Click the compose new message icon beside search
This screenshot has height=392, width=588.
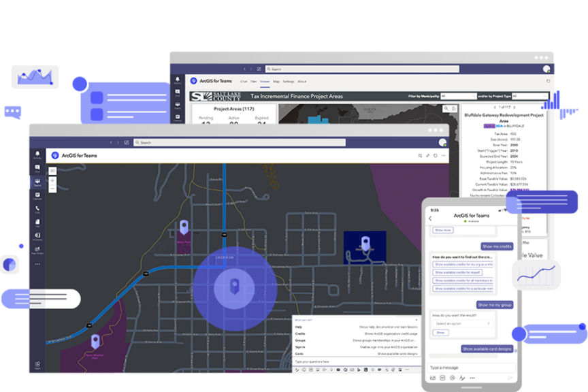pyautogui.click(x=127, y=142)
